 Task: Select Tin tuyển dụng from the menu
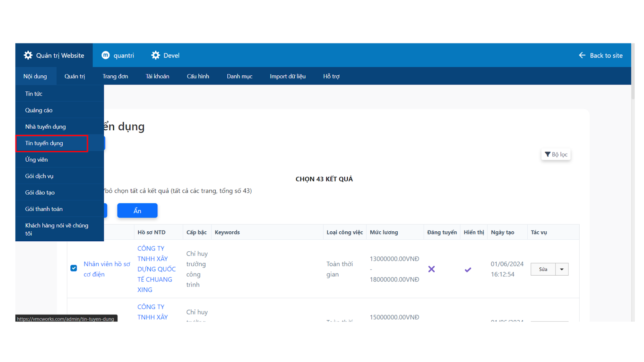tap(44, 143)
